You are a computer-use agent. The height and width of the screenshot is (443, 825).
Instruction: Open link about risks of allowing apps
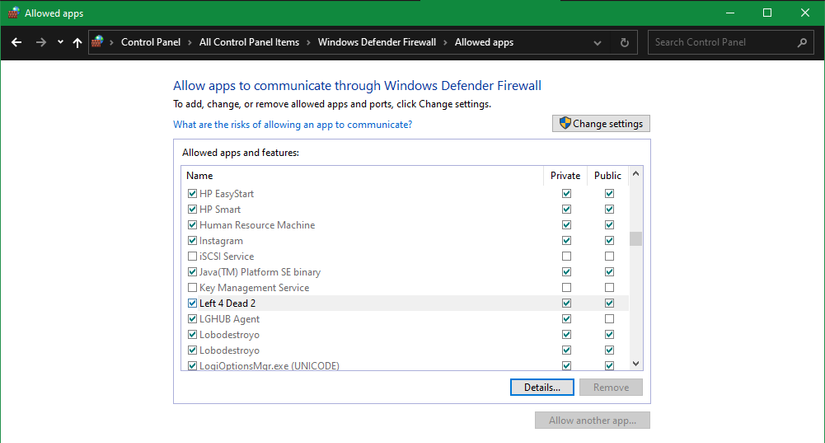tap(292, 125)
